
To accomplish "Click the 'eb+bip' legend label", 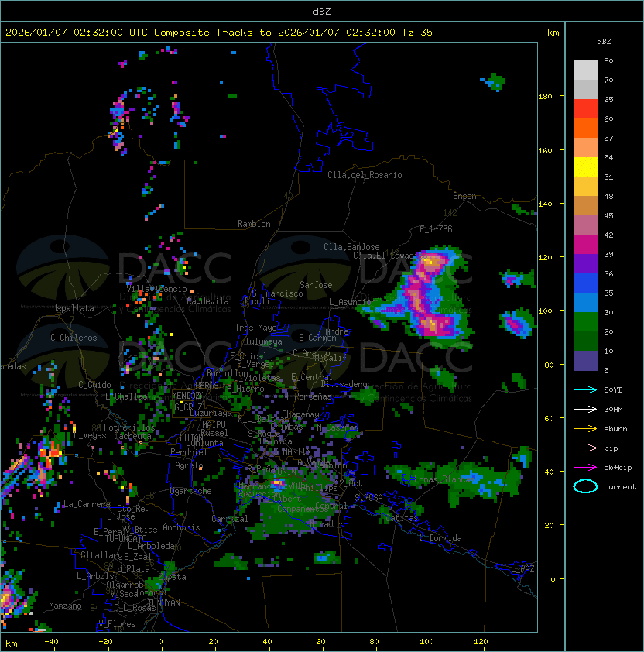I will pos(618,468).
